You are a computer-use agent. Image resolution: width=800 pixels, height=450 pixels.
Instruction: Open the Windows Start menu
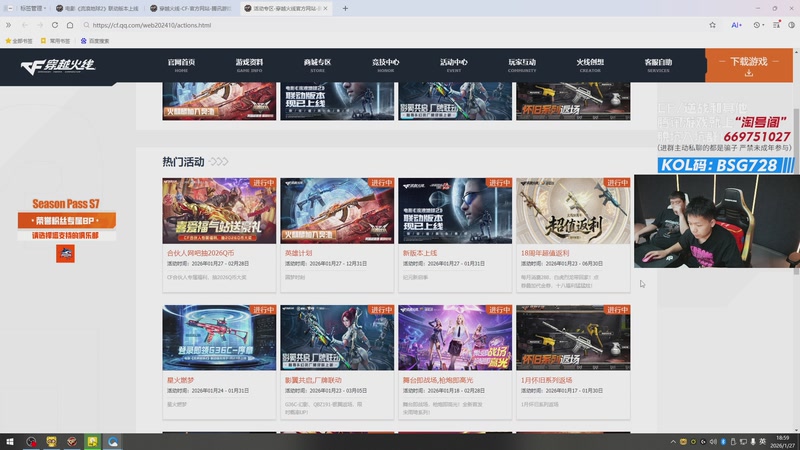point(9,441)
